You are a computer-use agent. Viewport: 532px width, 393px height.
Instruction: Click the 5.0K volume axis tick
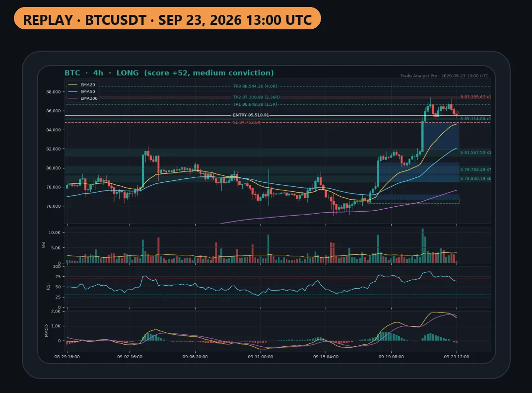[x=56, y=248]
